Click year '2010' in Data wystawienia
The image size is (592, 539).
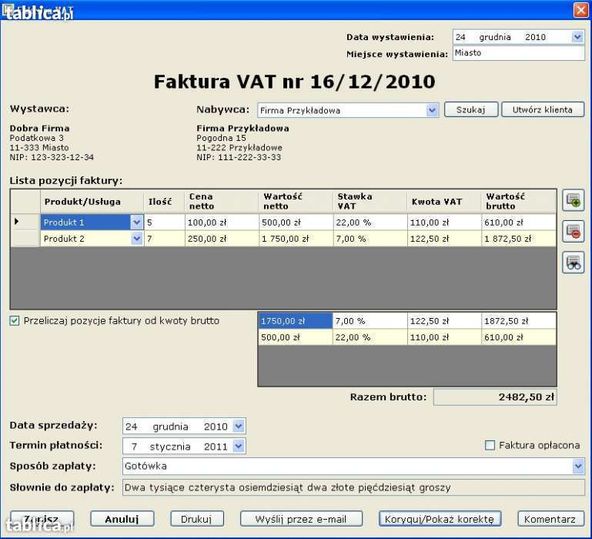(x=535, y=37)
